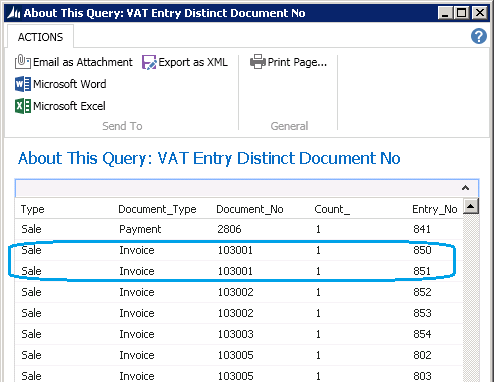494x382 pixels.
Task: Click the scrollbar up arrow
Action: click(471, 206)
